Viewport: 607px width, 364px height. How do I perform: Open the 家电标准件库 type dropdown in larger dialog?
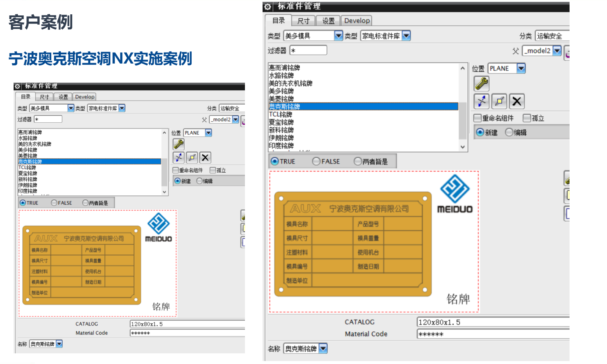coord(406,36)
